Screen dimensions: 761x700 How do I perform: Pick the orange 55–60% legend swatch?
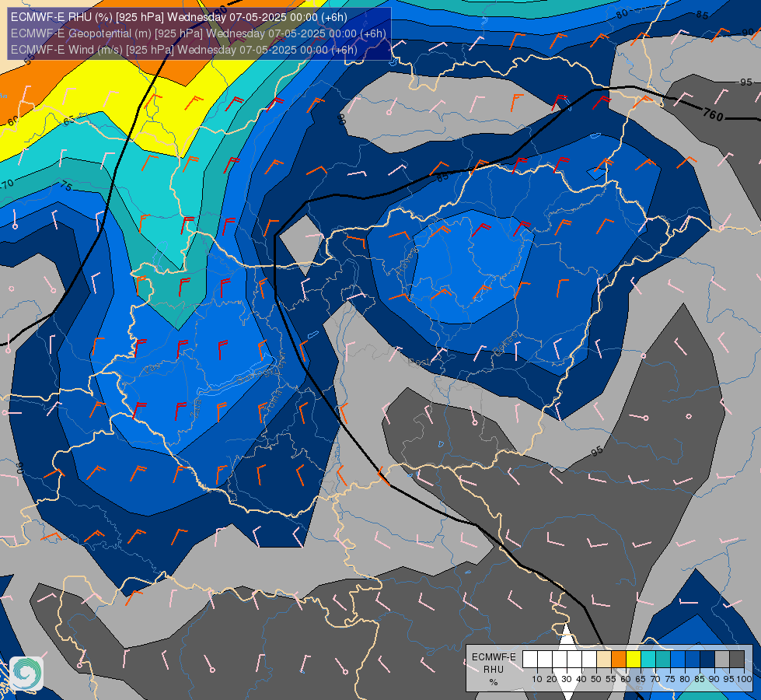point(618,659)
